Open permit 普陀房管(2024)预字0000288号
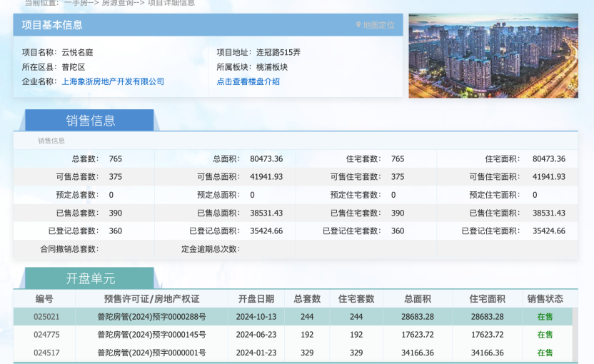This screenshot has height=364, width=594. pos(151,316)
